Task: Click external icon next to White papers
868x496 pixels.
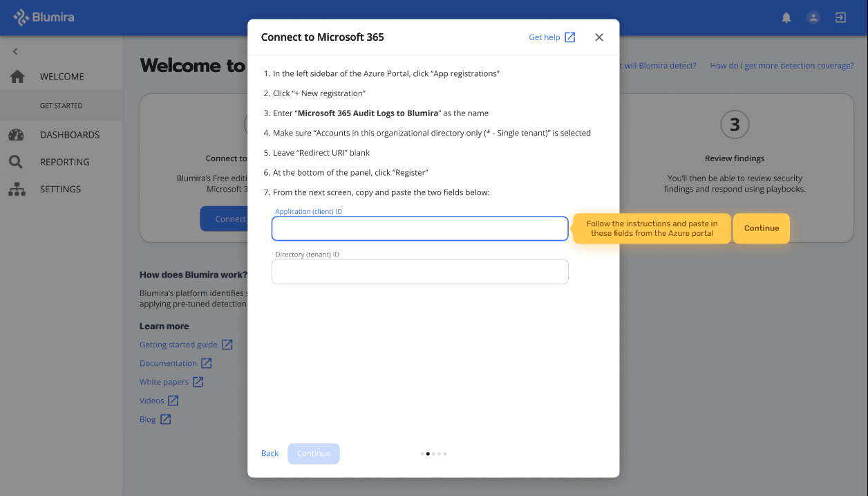Action: point(198,382)
